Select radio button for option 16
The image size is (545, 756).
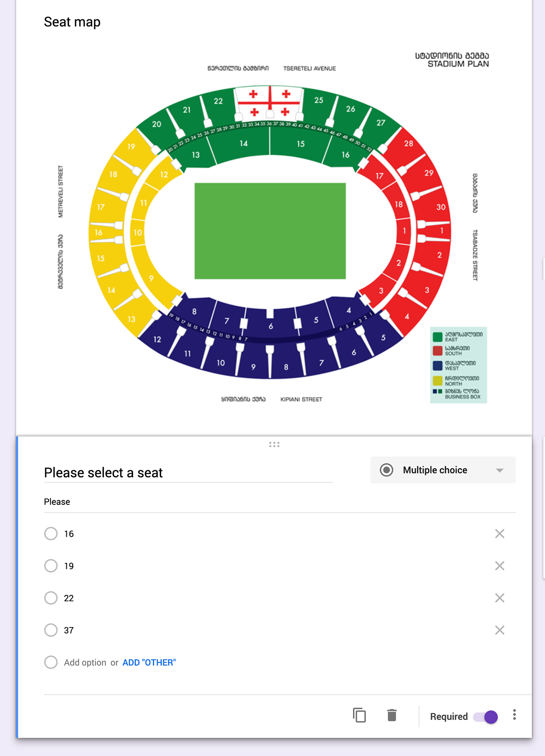pyautogui.click(x=51, y=534)
